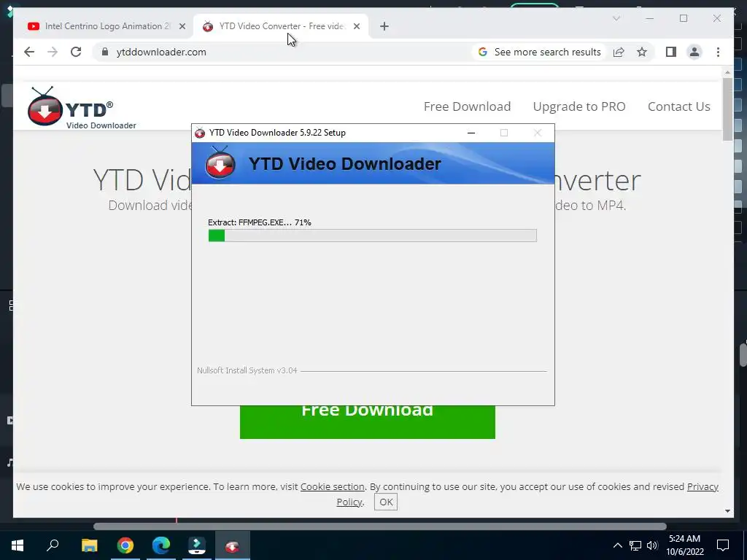This screenshot has width=747, height=560.
Task: Open a new browser tab
Action: point(384,26)
